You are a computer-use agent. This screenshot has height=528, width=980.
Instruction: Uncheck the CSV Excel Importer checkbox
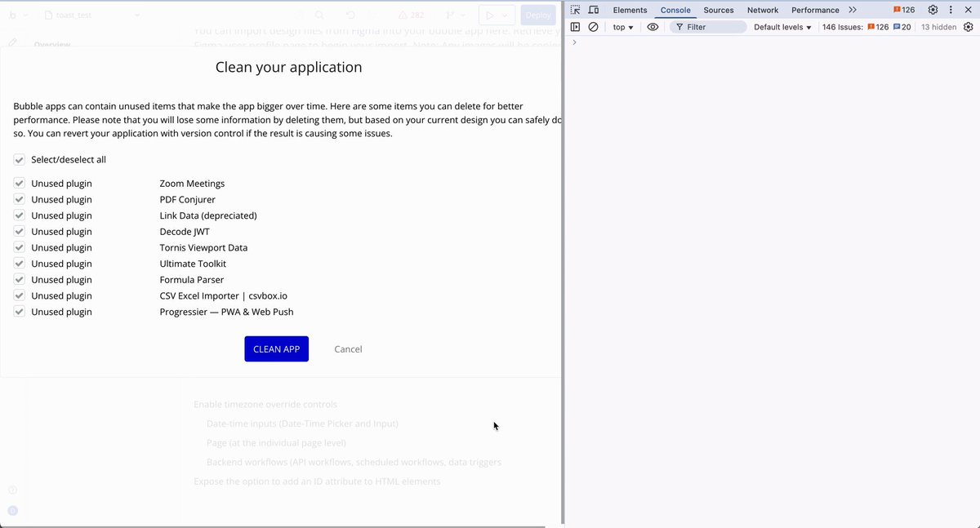19,296
